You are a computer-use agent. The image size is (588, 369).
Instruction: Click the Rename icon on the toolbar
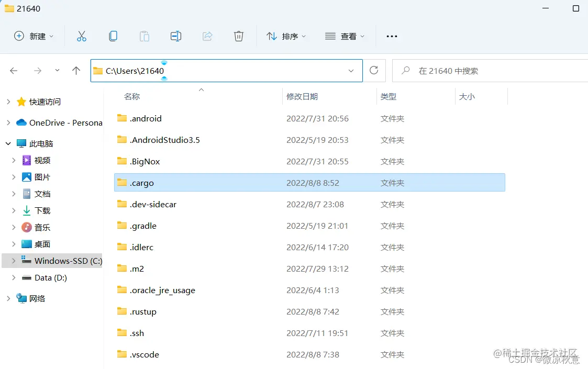click(175, 36)
